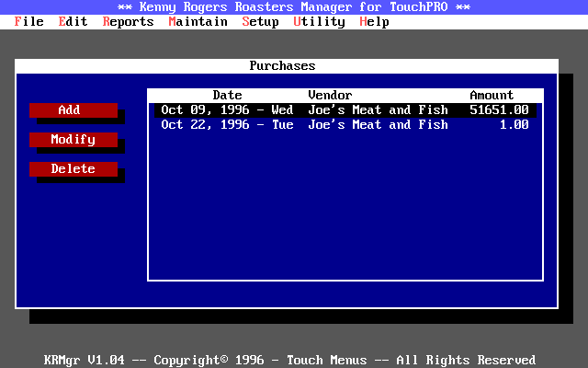Click the Vendor column header
This screenshot has height=368, width=588.
(x=330, y=95)
